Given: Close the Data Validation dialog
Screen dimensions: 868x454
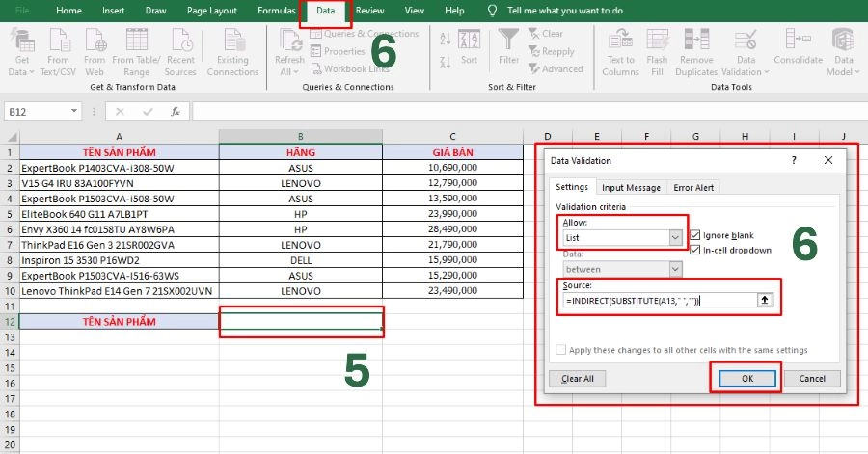Looking at the screenshot, I should tap(828, 160).
